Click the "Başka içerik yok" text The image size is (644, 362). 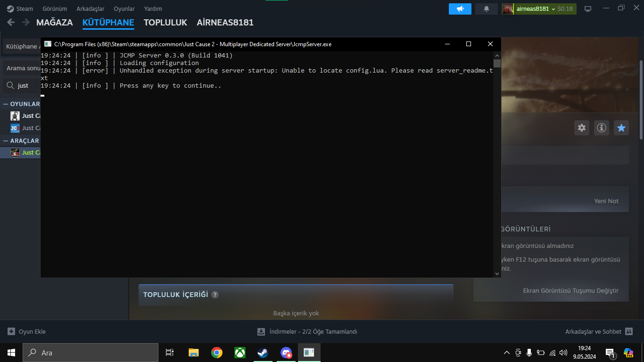pyautogui.click(x=296, y=313)
